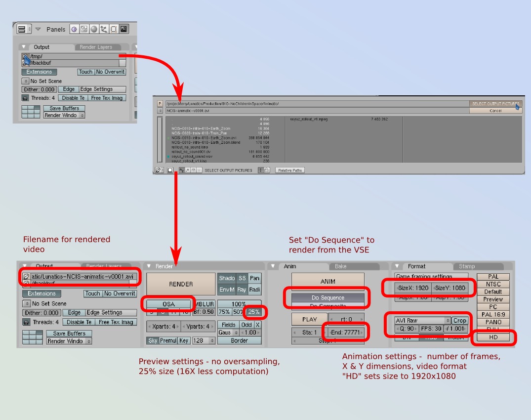Click the HD preset button

pyautogui.click(x=493, y=337)
